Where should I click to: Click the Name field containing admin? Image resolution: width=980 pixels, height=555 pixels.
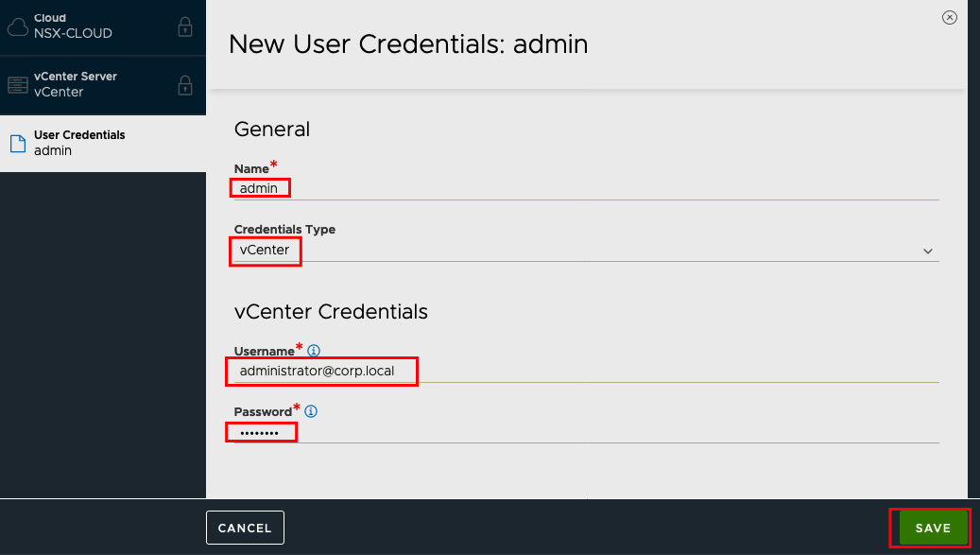586,188
